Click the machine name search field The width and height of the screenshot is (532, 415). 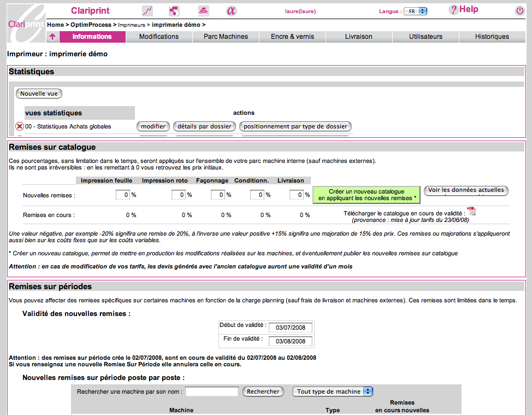[212, 391]
